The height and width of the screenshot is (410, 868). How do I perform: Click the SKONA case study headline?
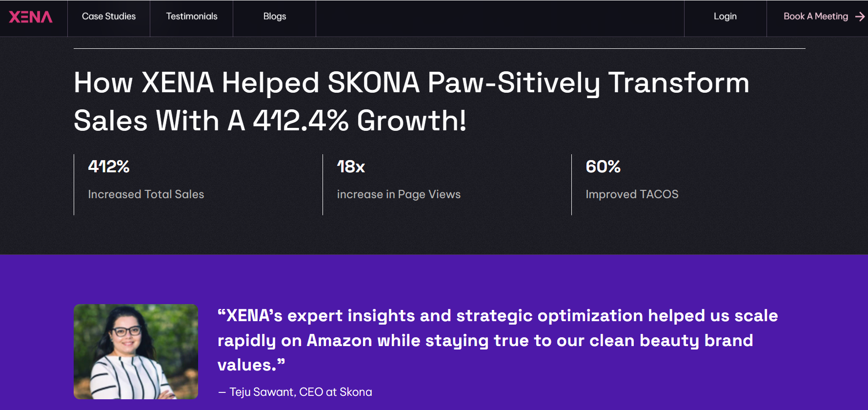pos(411,102)
